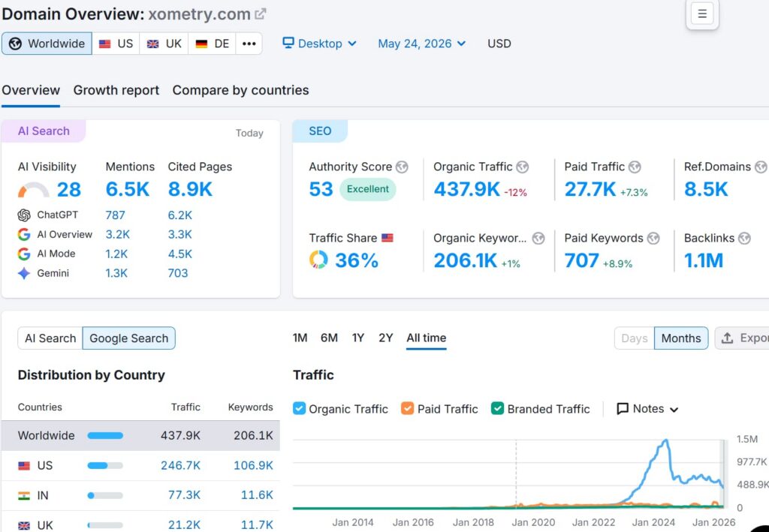
Task: Switch chart granularity to Months
Action: tap(681, 338)
